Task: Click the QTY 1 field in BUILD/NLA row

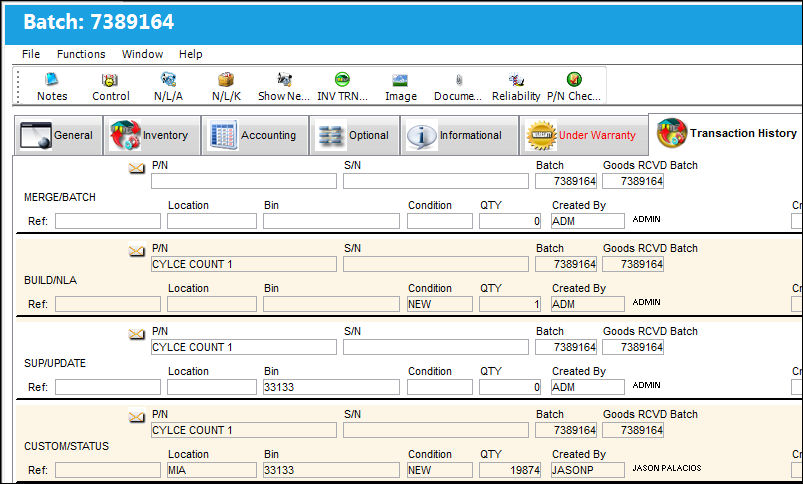Action: [x=510, y=304]
